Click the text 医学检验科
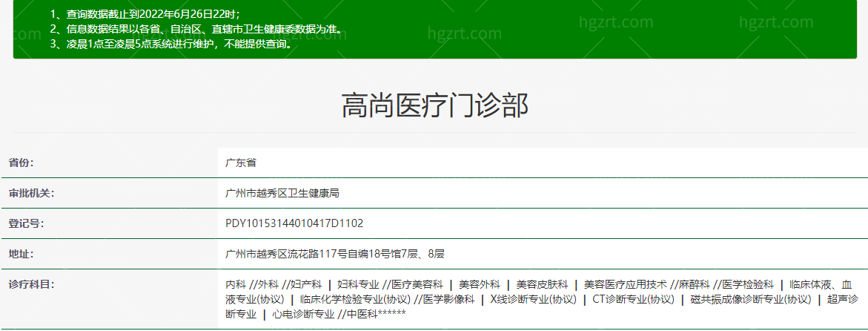868x331 pixels. (x=748, y=284)
